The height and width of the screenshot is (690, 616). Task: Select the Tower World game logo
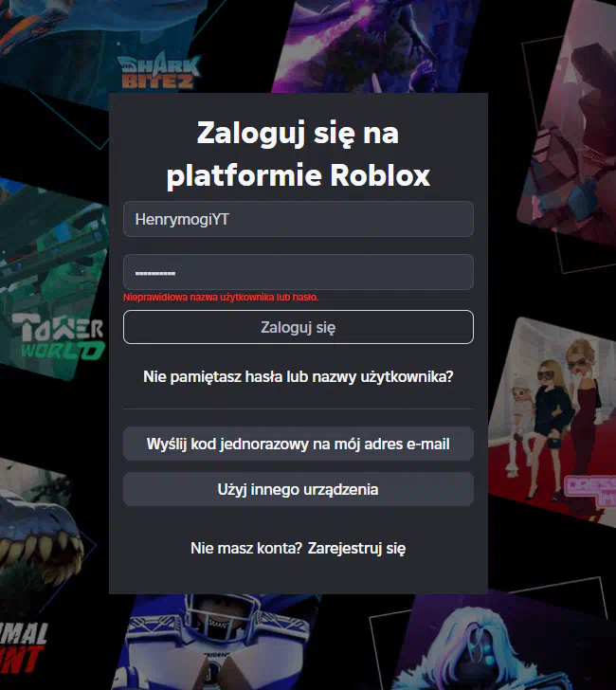pyautogui.click(x=63, y=338)
